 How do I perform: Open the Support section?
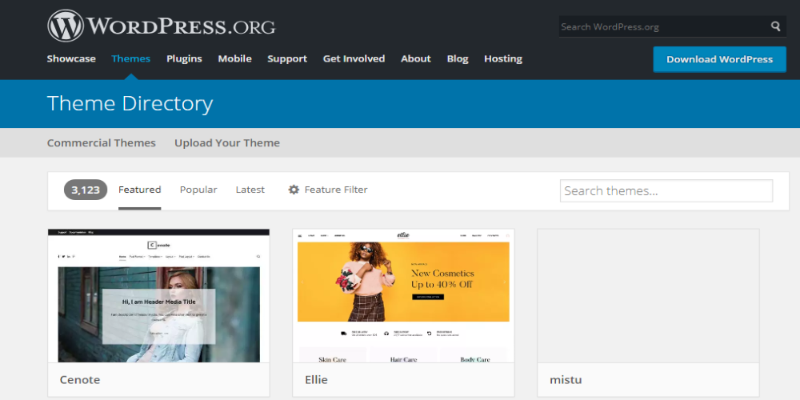click(x=287, y=59)
